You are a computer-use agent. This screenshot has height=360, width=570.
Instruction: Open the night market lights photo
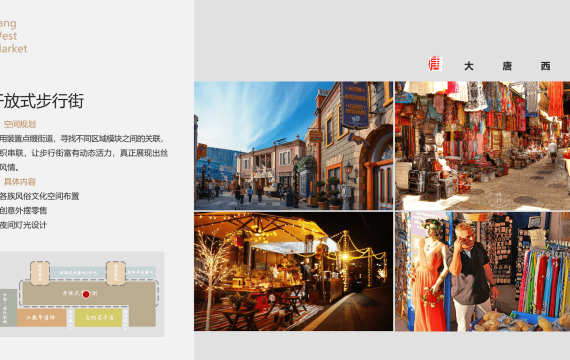click(x=293, y=272)
